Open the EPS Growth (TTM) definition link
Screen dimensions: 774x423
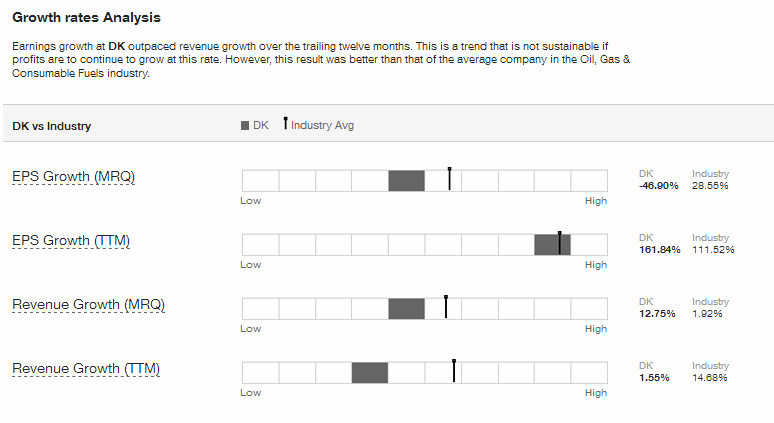[x=71, y=240]
